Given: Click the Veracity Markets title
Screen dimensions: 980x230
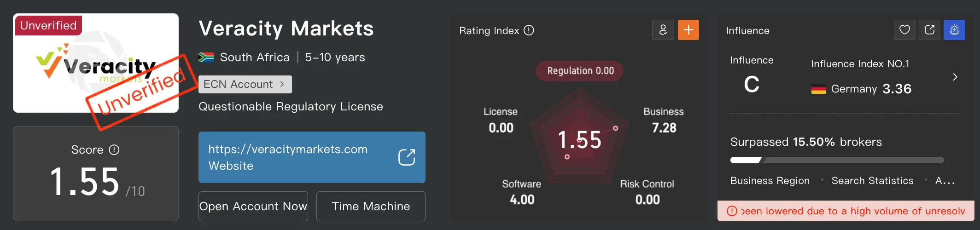Looking at the screenshot, I should click(x=286, y=29).
